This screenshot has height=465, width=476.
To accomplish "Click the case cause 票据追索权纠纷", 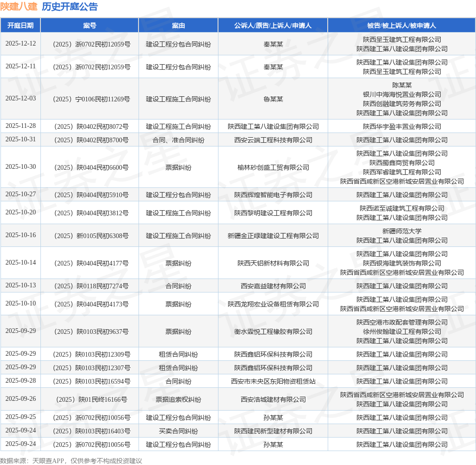I will [178, 399].
